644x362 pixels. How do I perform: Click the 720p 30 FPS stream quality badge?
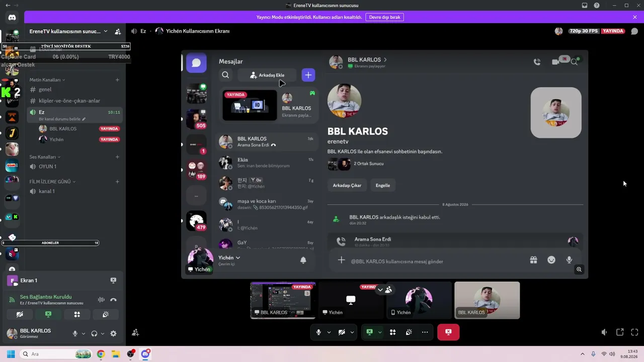[584, 31]
